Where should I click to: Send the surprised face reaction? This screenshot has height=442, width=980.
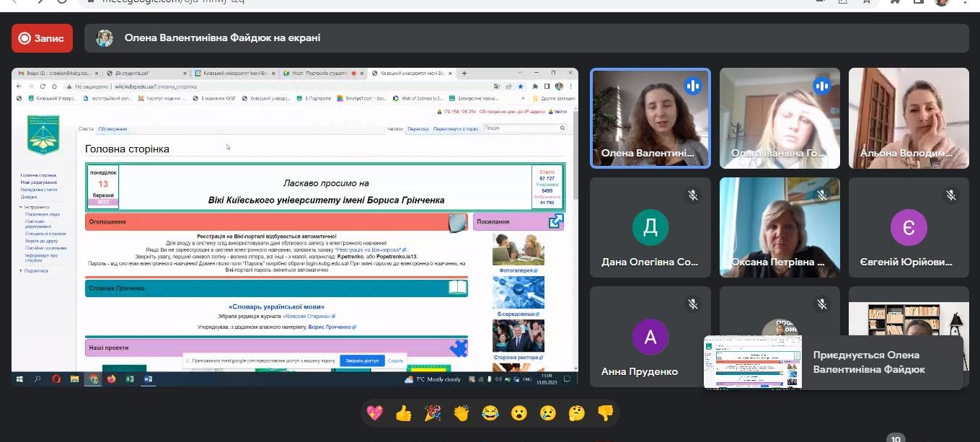(x=519, y=413)
